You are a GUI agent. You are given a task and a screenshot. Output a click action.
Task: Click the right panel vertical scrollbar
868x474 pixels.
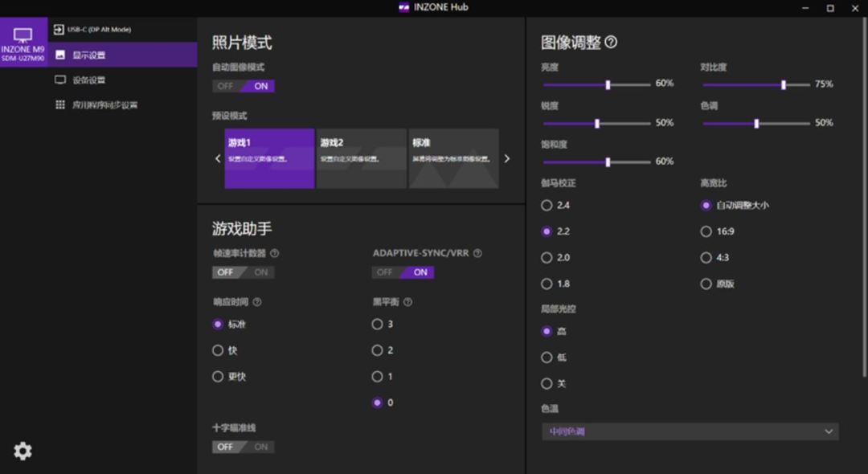pyautogui.click(x=864, y=198)
